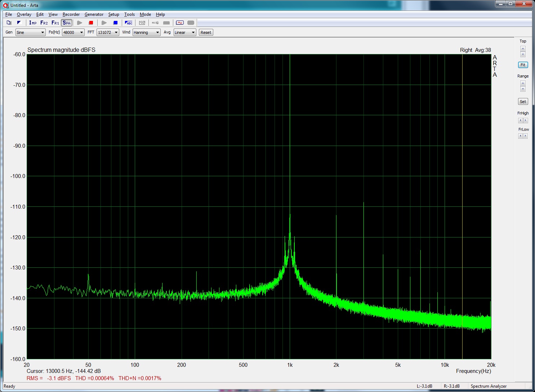Open the Fs(Hz) sampling rate dropdown
Viewport: 535px width, 392px height.
pyautogui.click(x=73, y=32)
